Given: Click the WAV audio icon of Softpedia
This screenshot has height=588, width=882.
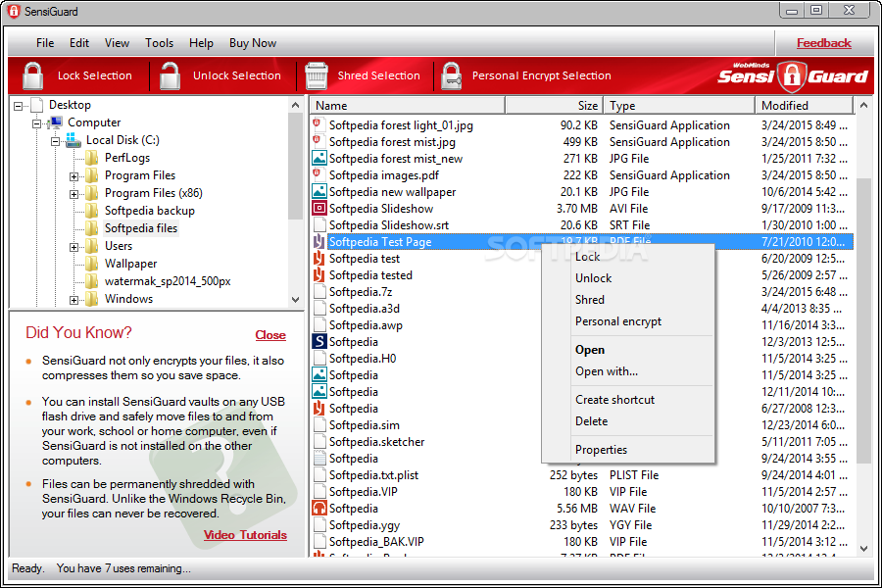Looking at the screenshot, I should (x=318, y=508).
